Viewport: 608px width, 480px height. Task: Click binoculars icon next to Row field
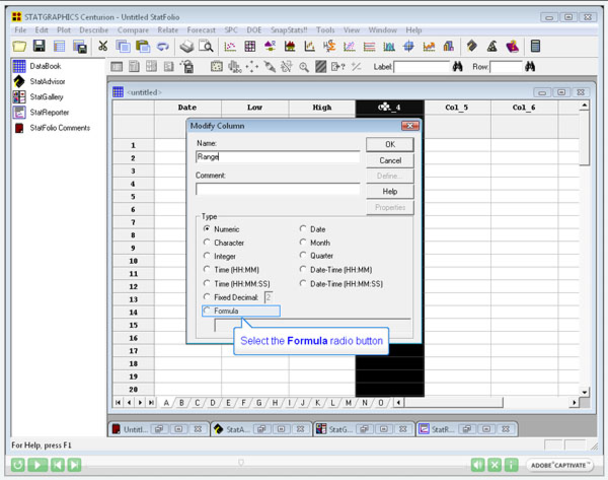pos(530,67)
